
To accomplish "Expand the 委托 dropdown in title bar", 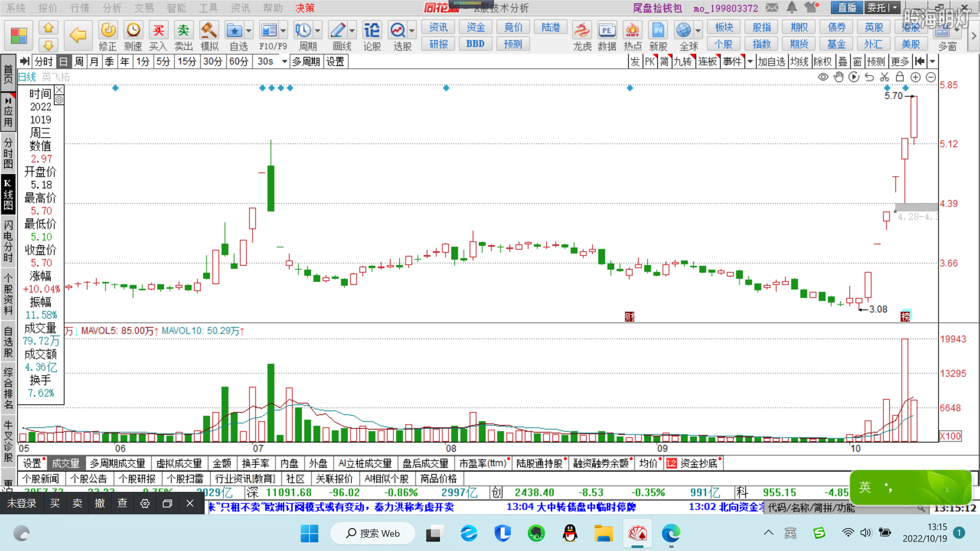I will pos(895,8).
